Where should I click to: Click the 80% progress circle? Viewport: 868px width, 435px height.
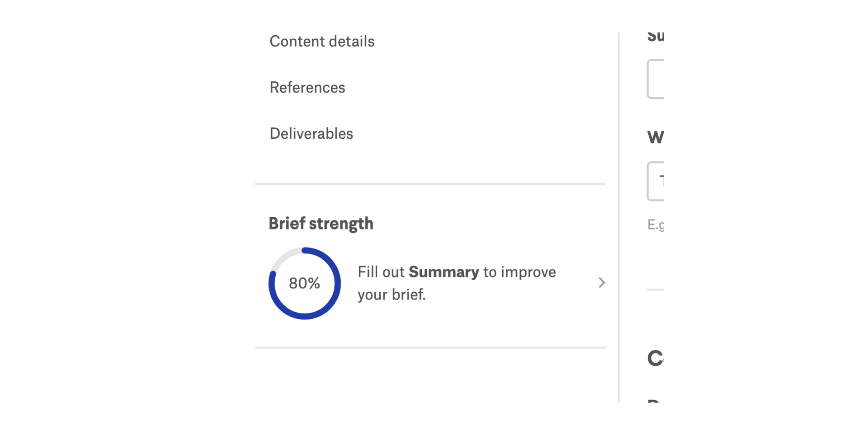coord(305,283)
